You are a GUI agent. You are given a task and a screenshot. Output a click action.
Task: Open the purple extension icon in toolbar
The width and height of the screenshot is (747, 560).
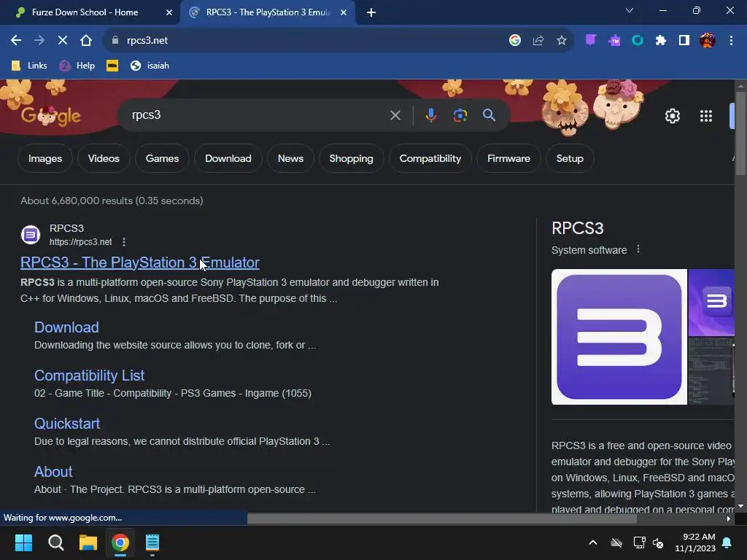pos(591,41)
